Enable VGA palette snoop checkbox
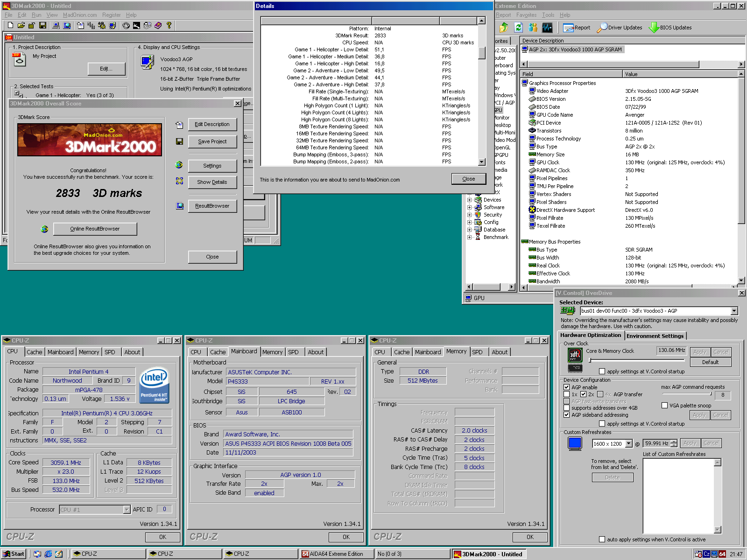Image resolution: width=747 pixels, height=560 pixels. point(664,406)
